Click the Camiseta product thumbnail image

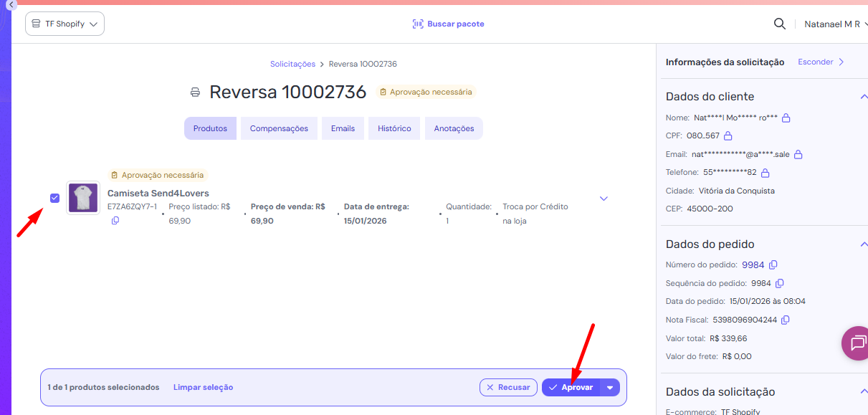point(83,198)
